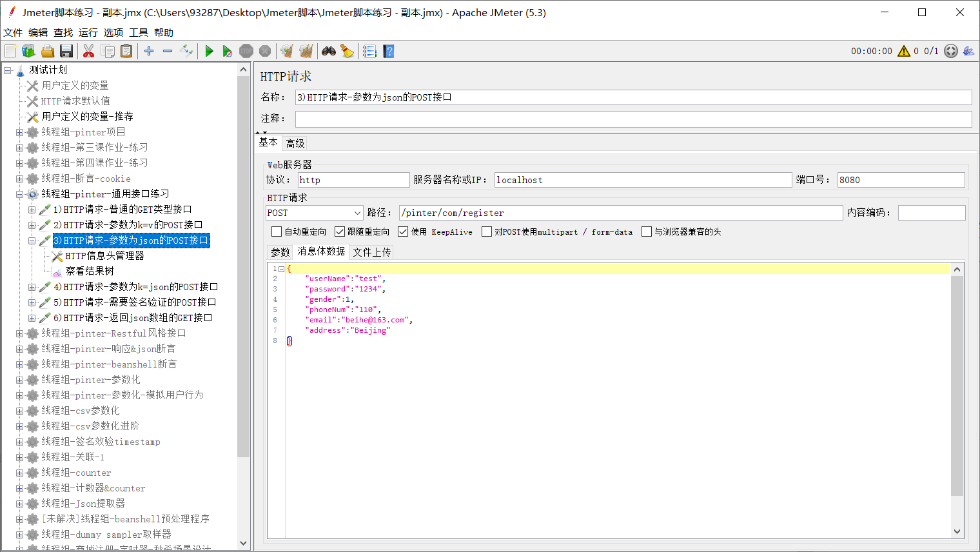Open Search via the binoculars icon
The width and height of the screenshot is (980, 552).
pos(329,51)
